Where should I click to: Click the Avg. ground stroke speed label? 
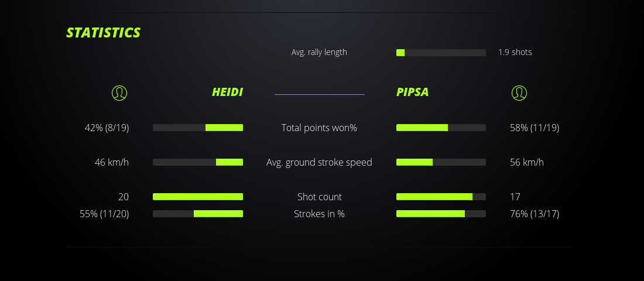[319, 162]
